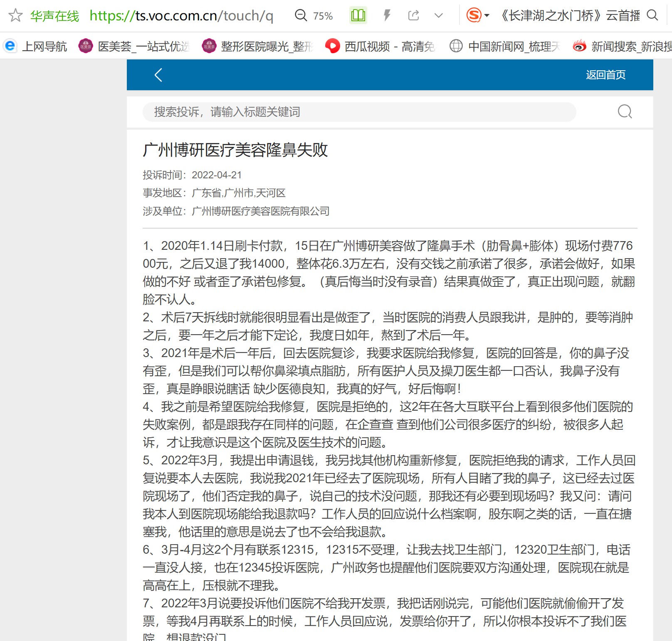Click the paragraph beginning 1、2020年1.14日刷卡付款
This screenshot has height=641, width=672.
[x=389, y=272]
